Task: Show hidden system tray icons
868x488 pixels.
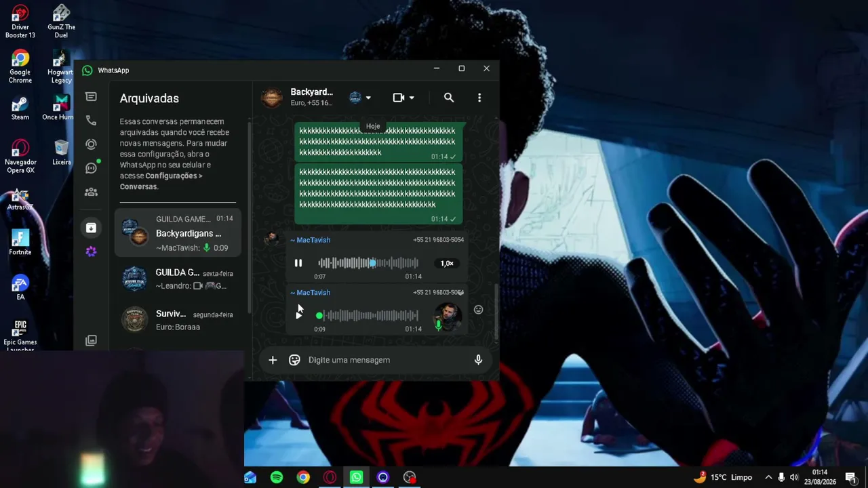Action: 768,477
